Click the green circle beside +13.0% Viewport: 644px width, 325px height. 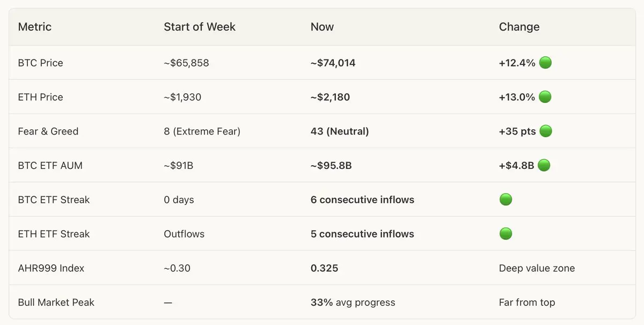click(x=545, y=97)
